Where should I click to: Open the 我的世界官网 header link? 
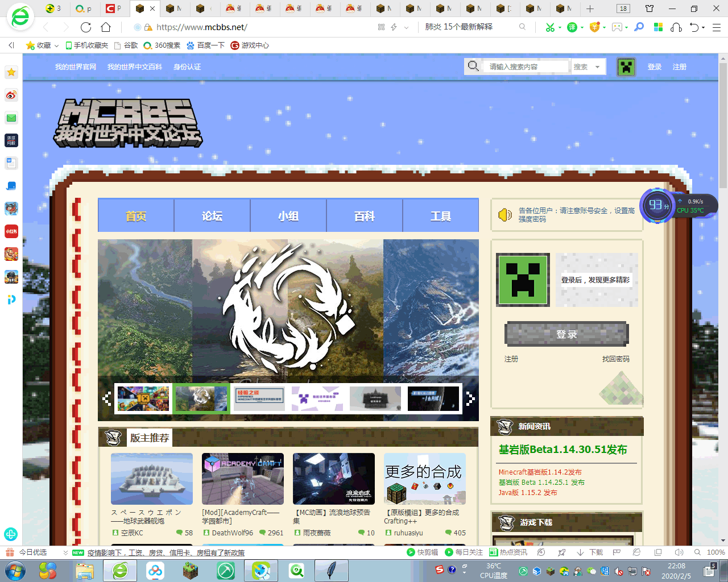pos(76,67)
